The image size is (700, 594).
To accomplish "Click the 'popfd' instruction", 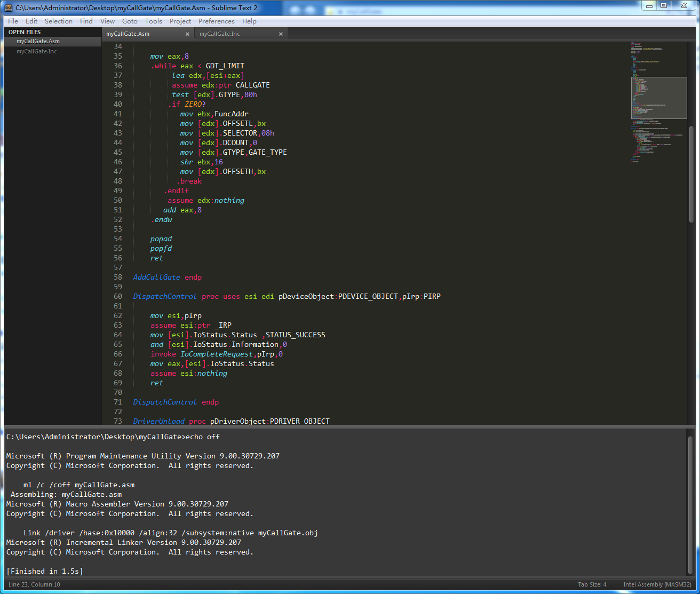I will (x=161, y=249).
